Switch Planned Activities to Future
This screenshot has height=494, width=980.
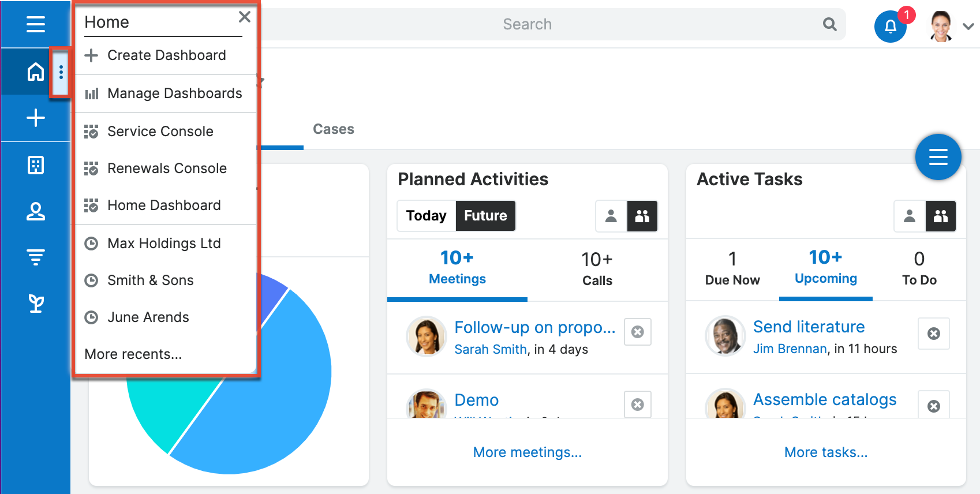(485, 216)
